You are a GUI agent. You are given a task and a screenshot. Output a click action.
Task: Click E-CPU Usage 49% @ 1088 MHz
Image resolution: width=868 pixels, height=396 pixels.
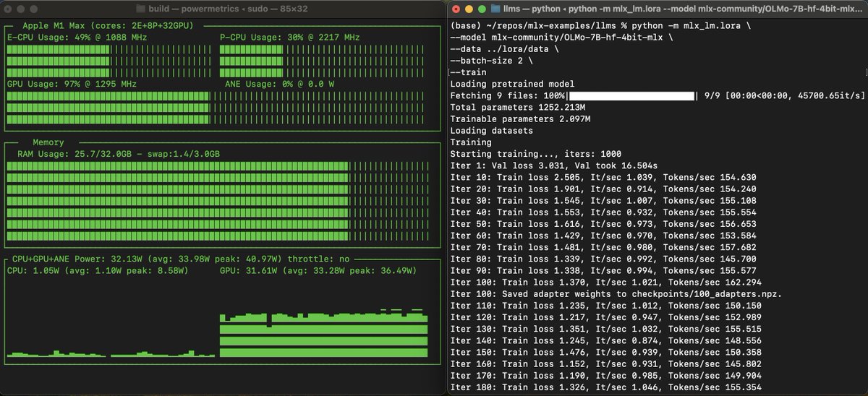tap(75, 36)
